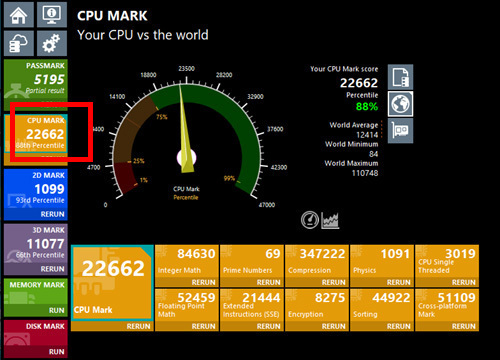500x360 pixels.
Task: Rerun the full CPU Mark suite
Action: coord(138,327)
